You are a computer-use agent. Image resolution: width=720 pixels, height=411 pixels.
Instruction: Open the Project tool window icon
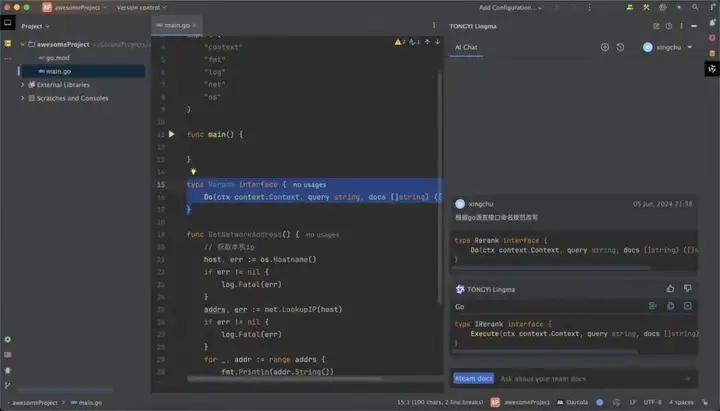(x=8, y=23)
